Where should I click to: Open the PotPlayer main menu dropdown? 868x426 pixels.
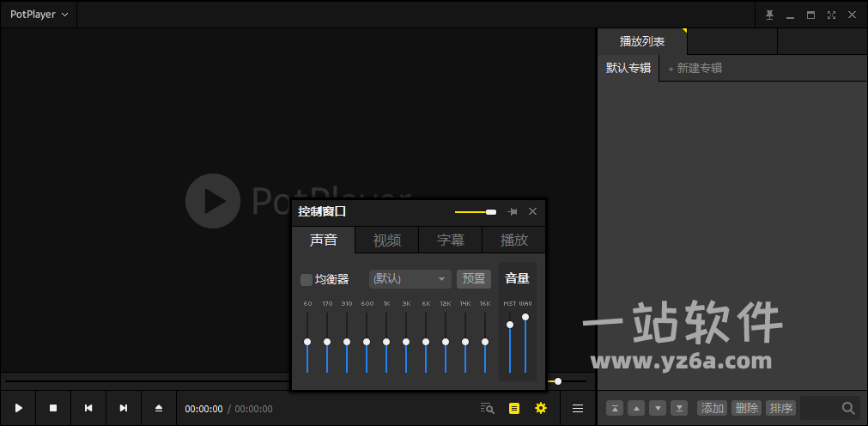point(39,15)
